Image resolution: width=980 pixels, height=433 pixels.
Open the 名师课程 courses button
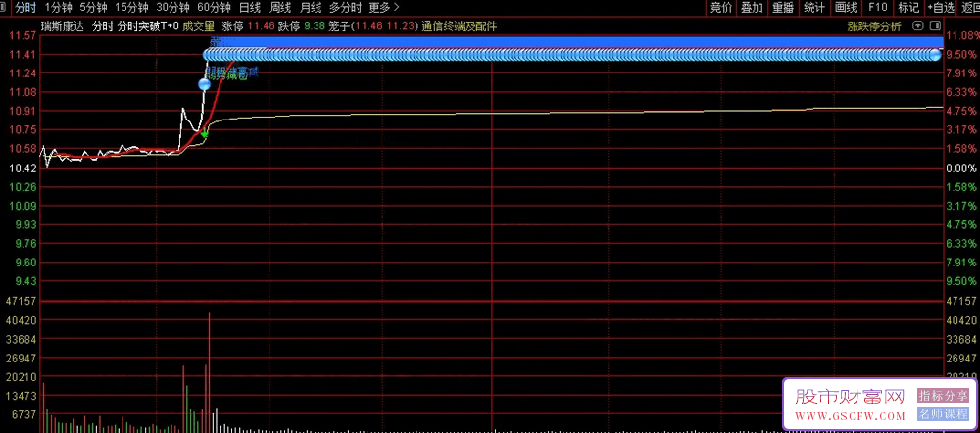pyautogui.click(x=943, y=413)
